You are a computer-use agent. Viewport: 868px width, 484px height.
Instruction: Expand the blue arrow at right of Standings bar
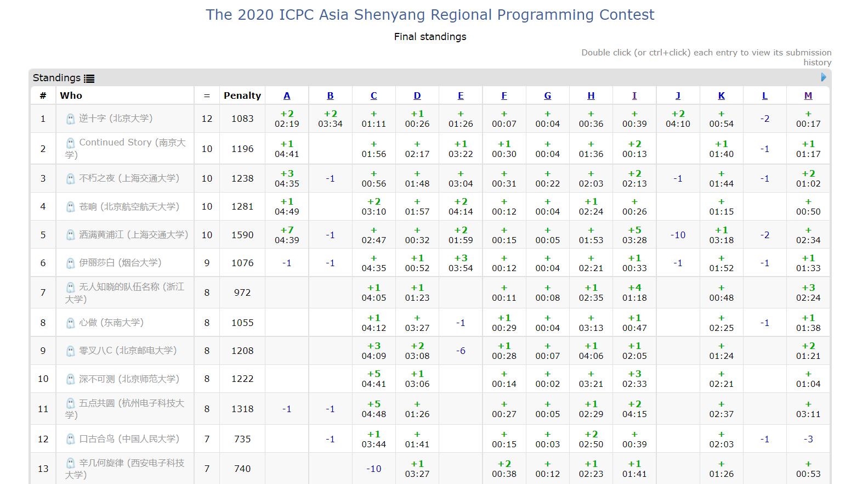[x=823, y=77]
